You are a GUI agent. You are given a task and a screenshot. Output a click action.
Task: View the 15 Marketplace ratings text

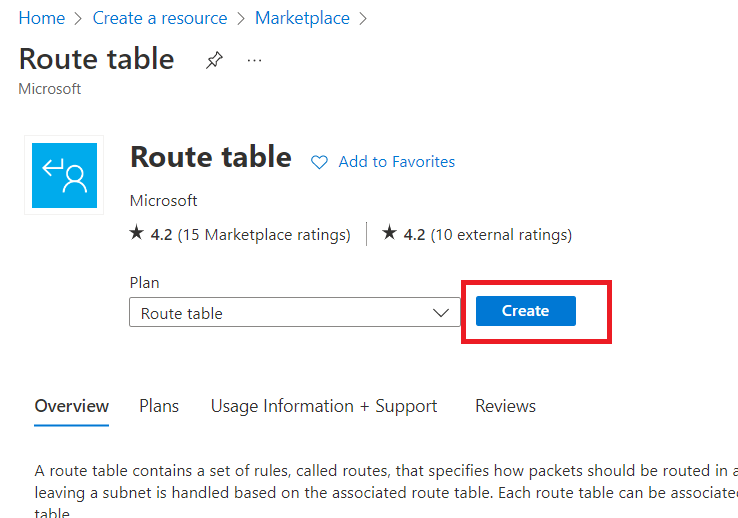click(264, 235)
